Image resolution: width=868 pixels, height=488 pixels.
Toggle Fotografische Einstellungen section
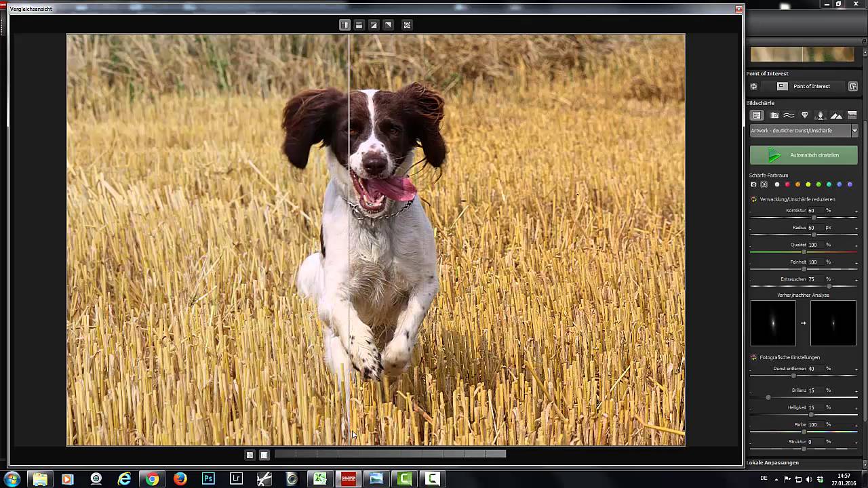click(x=753, y=357)
